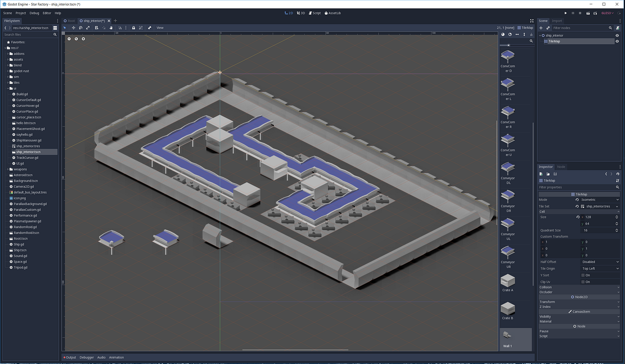Activate the Scale Mode tool
The width and height of the screenshot is (625, 364).
click(x=88, y=28)
